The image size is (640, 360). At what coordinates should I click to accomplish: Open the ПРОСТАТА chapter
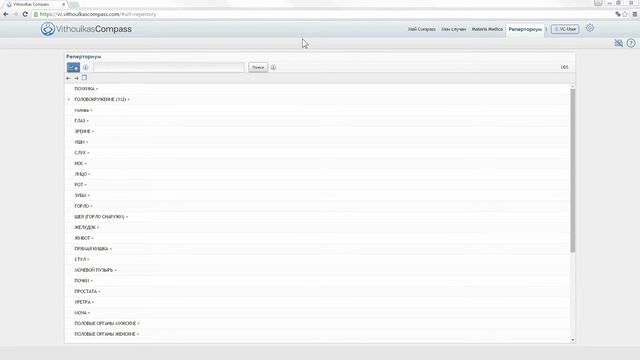tap(87, 291)
